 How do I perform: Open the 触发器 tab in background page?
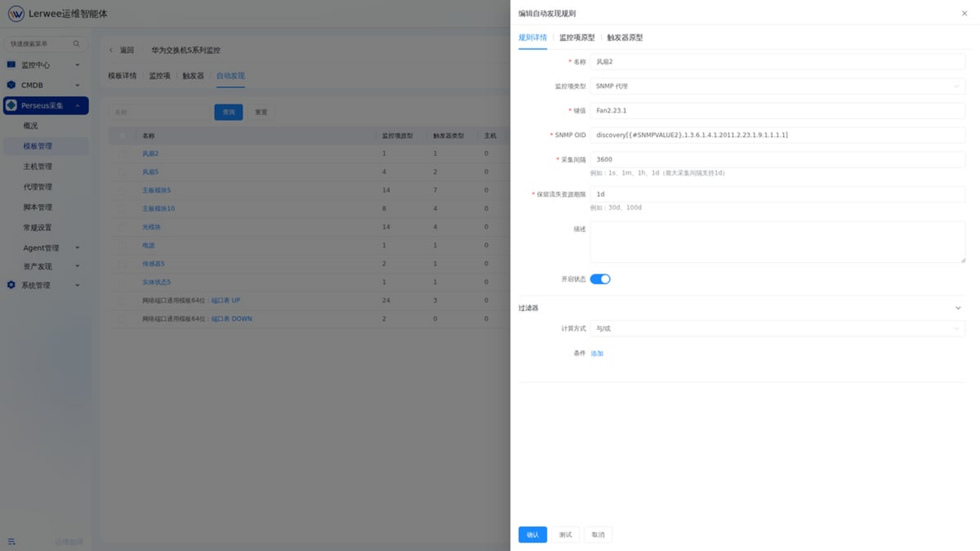193,76
